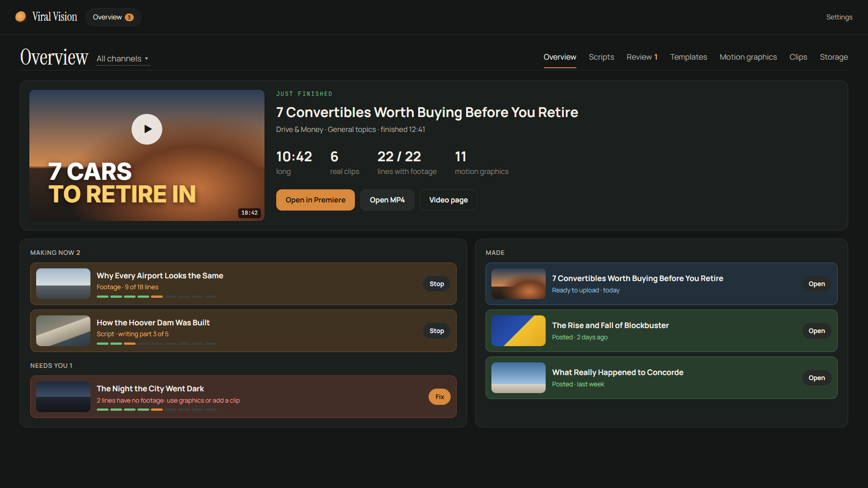Click the Blockbuster blue-yellow thumbnail
Image resolution: width=868 pixels, height=488 pixels.
519,331
